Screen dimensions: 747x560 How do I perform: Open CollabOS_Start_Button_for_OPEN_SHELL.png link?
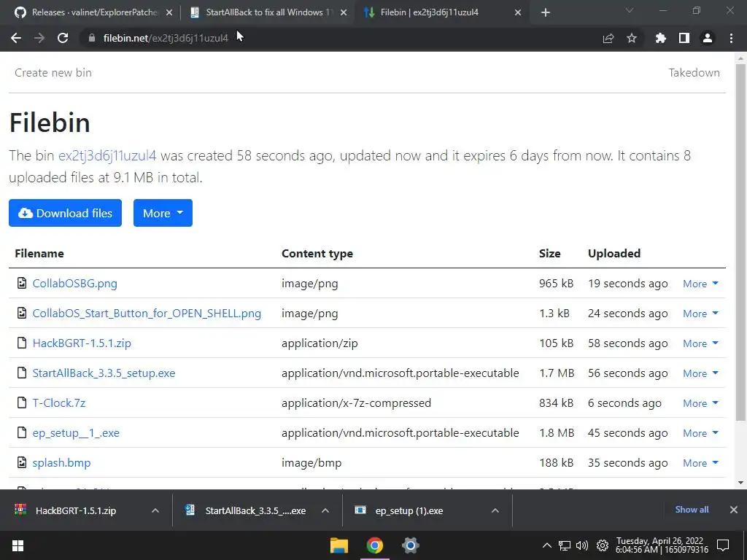tap(147, 314)
